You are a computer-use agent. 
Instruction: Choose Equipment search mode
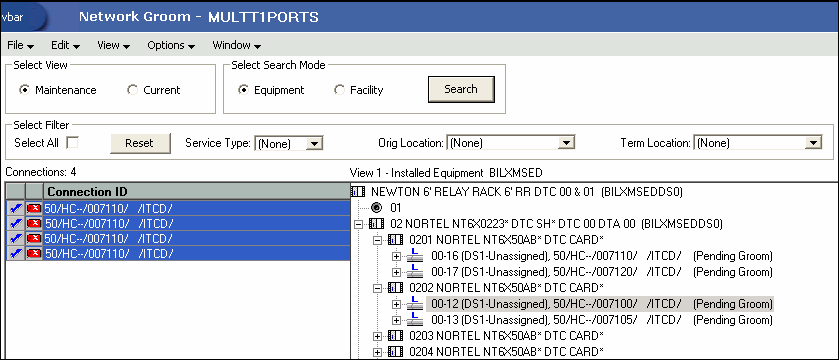tap(243, 90)
